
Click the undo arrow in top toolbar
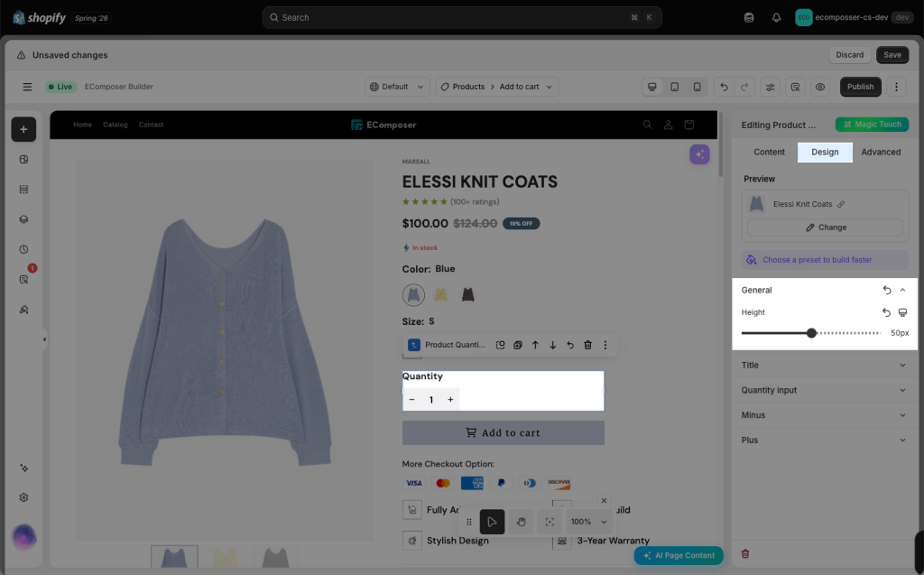pos(724,87)
